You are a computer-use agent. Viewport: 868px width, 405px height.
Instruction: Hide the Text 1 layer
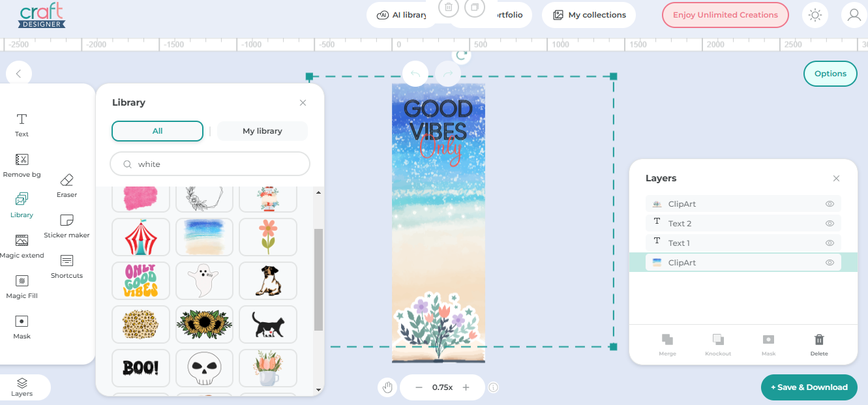(x=830, y=243)
